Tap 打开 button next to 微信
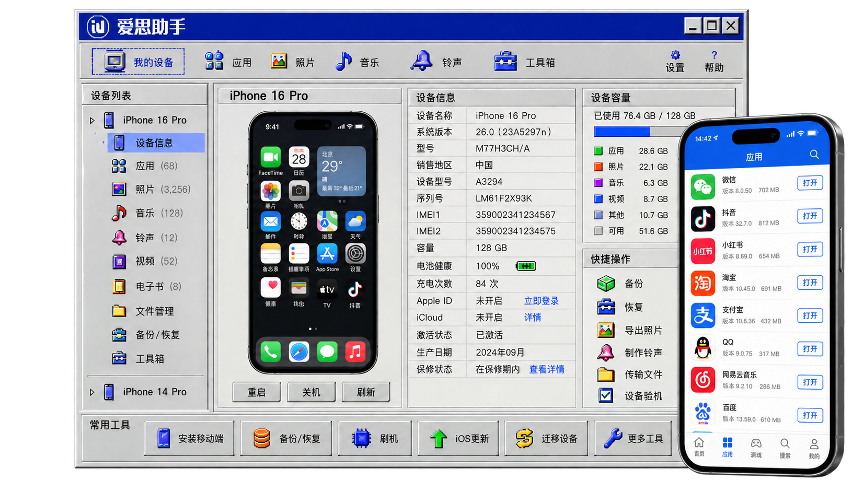This screenshot has width=852, height=504. [x=810, y=183]
